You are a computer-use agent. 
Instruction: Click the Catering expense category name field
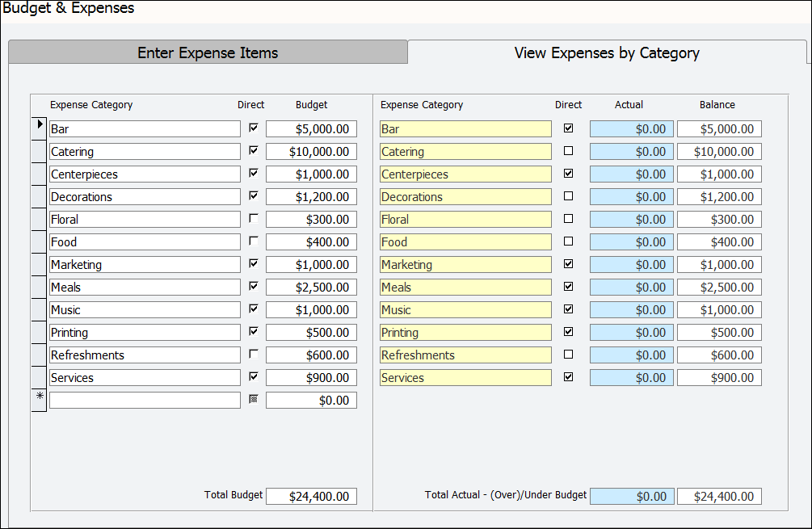coord(145,151)
